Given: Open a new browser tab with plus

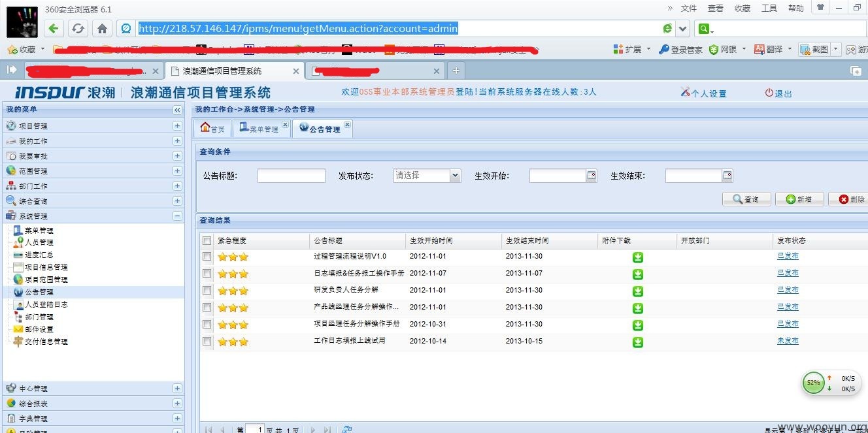Looking at the screenshot, I should coord(456,71).
